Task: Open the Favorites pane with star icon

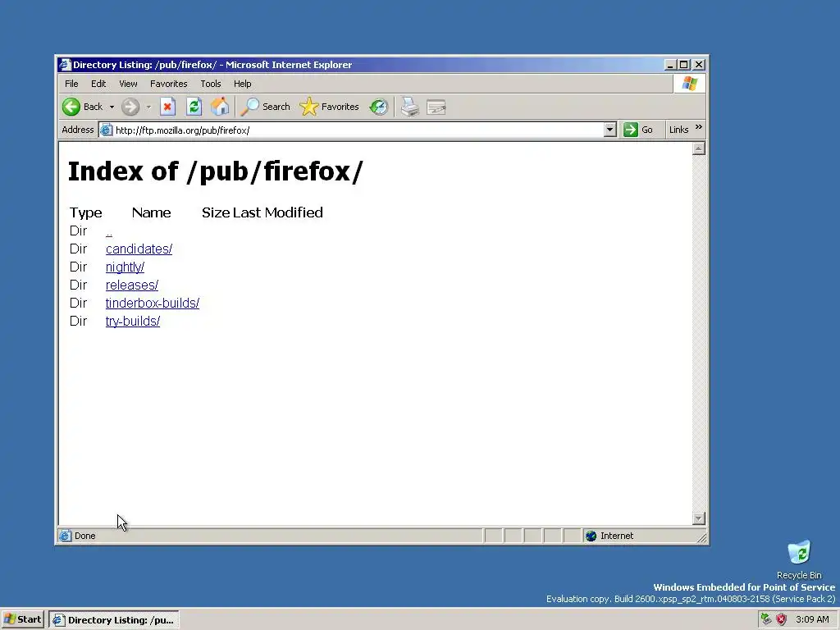Action: pos(329,107)
